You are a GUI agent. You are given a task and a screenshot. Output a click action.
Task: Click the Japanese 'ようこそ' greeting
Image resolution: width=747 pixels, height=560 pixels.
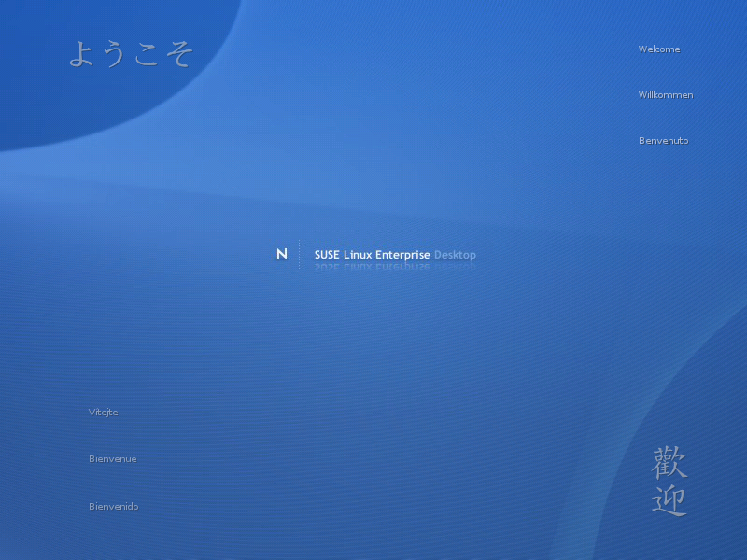pos(131,54)
